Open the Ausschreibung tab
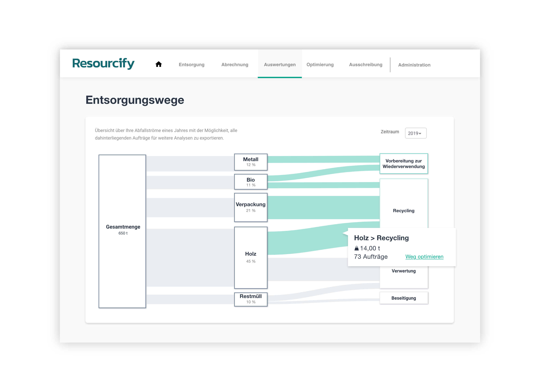The image size is (540, 392). [x=366, y=65]
